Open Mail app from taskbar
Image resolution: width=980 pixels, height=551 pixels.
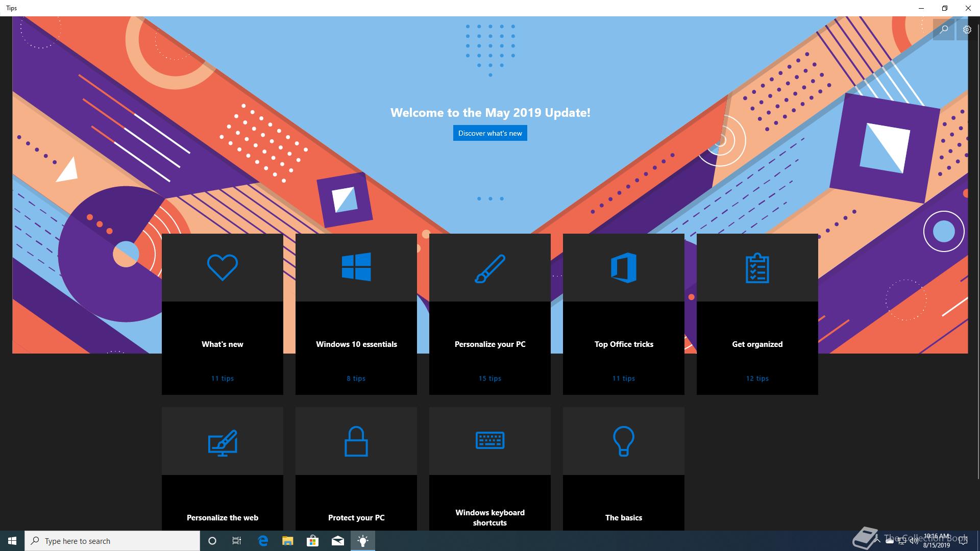point(338,541)
